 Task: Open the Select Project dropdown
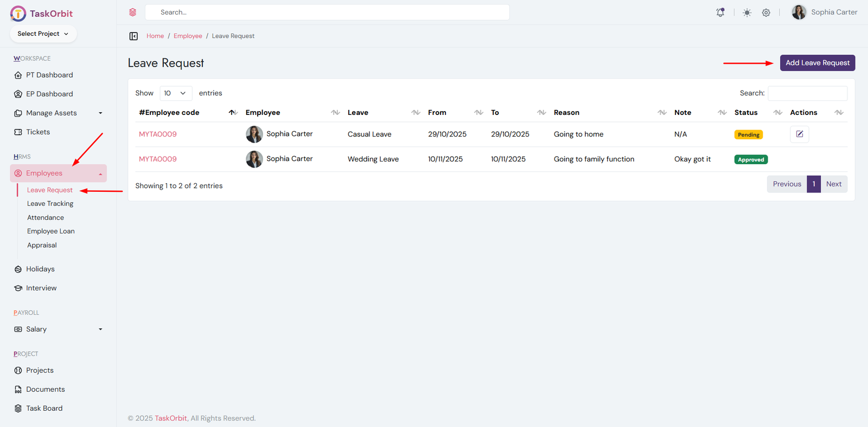(x=43, y=34)
